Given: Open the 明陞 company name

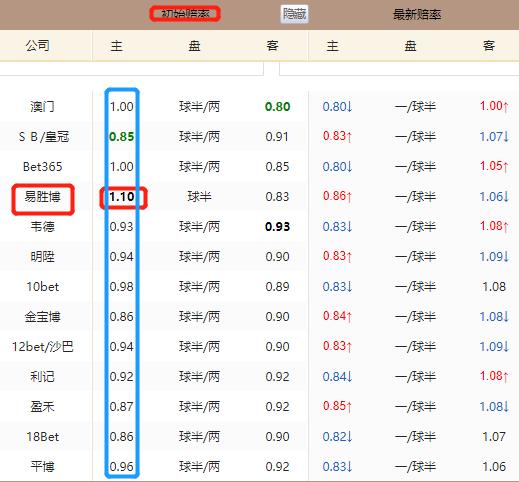Looking at the screenshot, I should point(42,257).
